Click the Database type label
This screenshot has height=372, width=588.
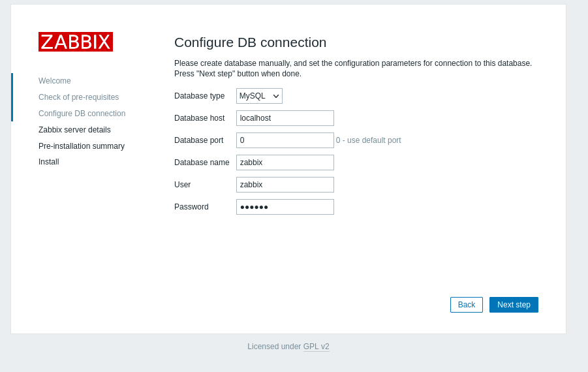point(200,96)
